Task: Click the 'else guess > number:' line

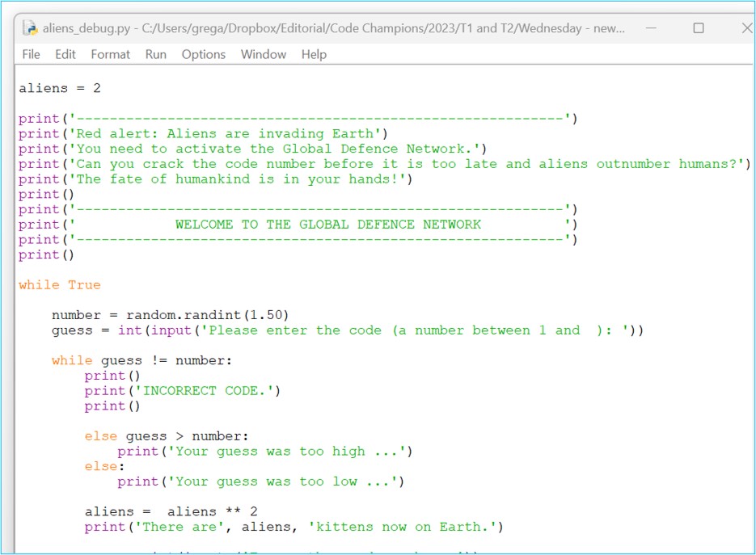Action: tap(161, 436)
